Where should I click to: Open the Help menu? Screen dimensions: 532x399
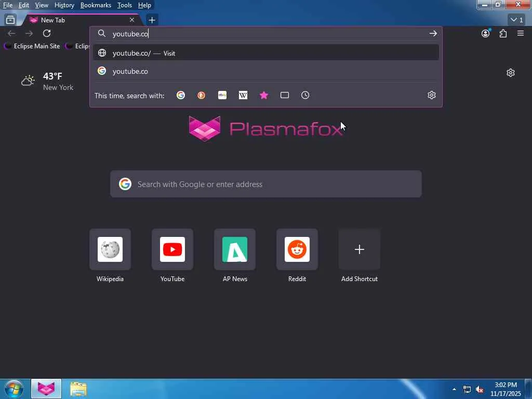144,5
